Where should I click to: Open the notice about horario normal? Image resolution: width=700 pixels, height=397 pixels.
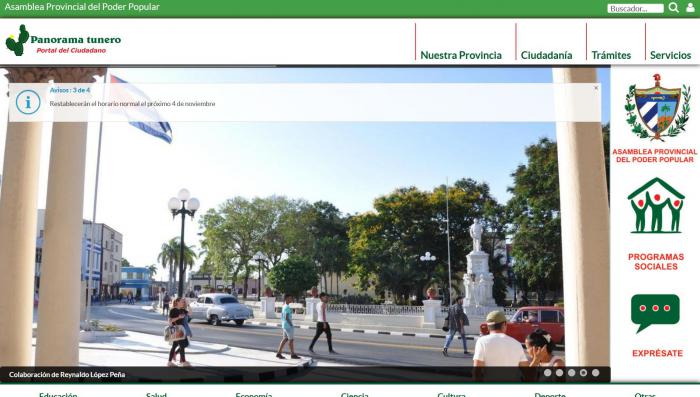[132, 104]
